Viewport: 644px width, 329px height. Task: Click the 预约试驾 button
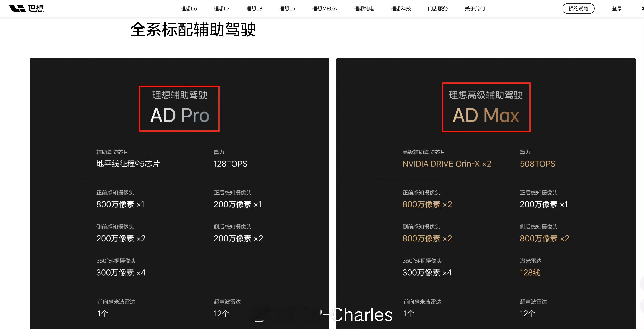(x=578, y=8)
